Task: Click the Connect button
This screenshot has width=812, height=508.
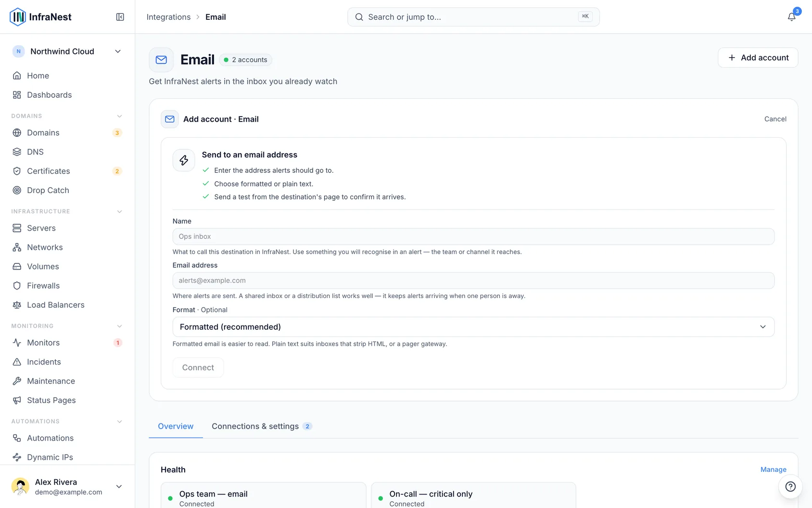Action: tap(198, 367)
